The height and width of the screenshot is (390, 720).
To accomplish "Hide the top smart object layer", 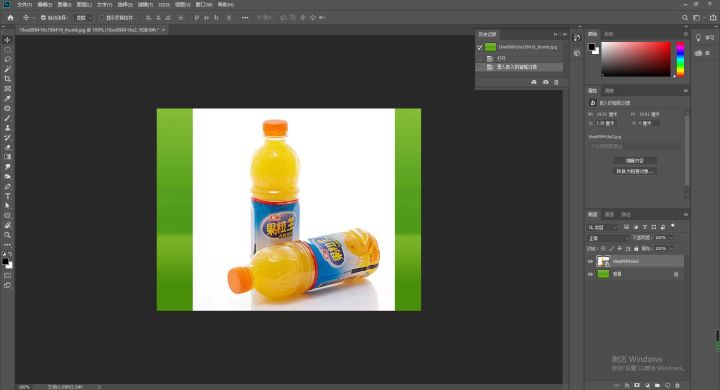I will pyautogui.click(x=591, y=261).
